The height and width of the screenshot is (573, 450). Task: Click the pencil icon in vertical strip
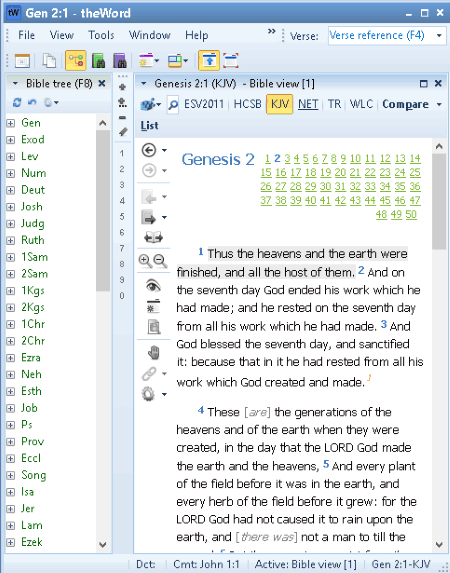pos(123,132)
